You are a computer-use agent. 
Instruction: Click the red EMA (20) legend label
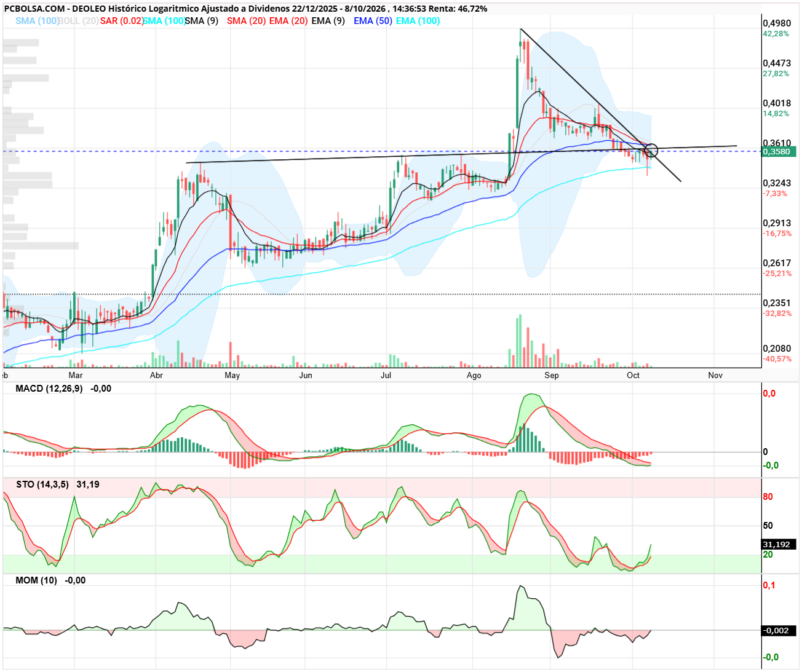pyautogui.click(x=288, y=21)
